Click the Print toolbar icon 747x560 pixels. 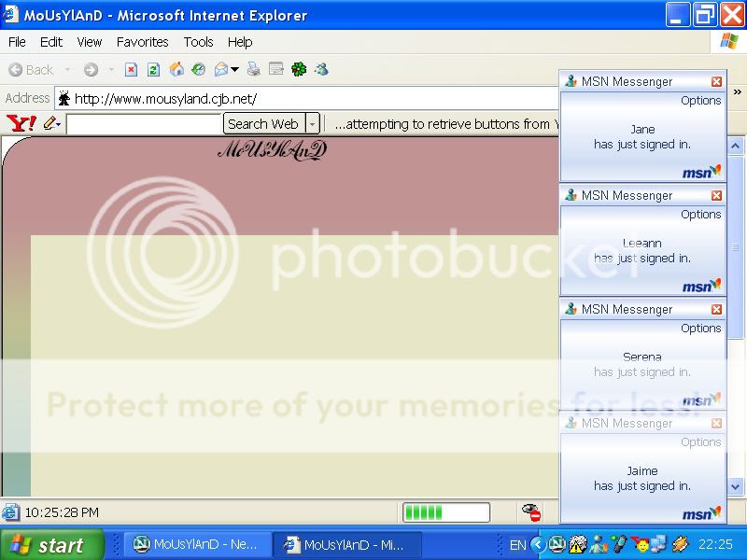[253, 70]
